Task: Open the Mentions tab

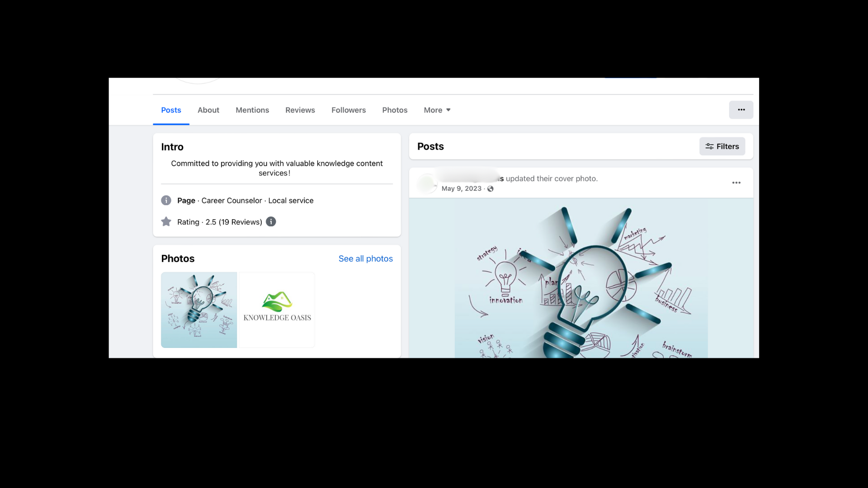Action: (x=252, y=110)
